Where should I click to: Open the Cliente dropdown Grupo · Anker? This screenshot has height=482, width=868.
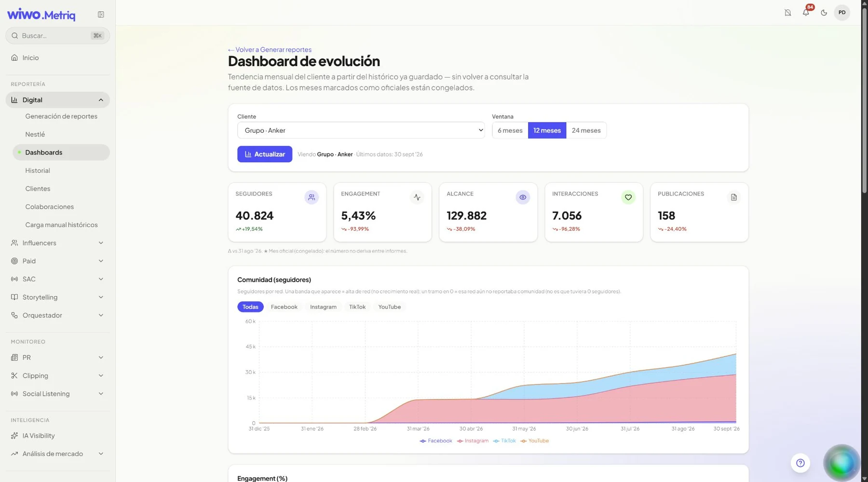tap(361, 130)
